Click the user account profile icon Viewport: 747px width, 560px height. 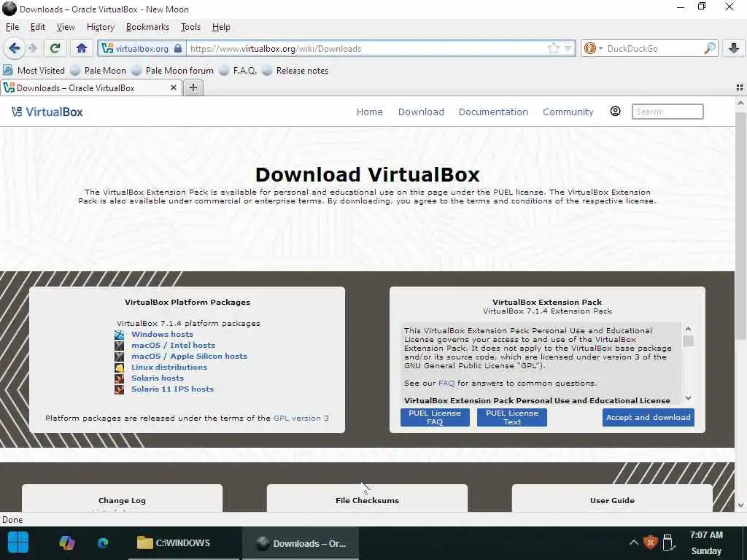click(615, 112)
